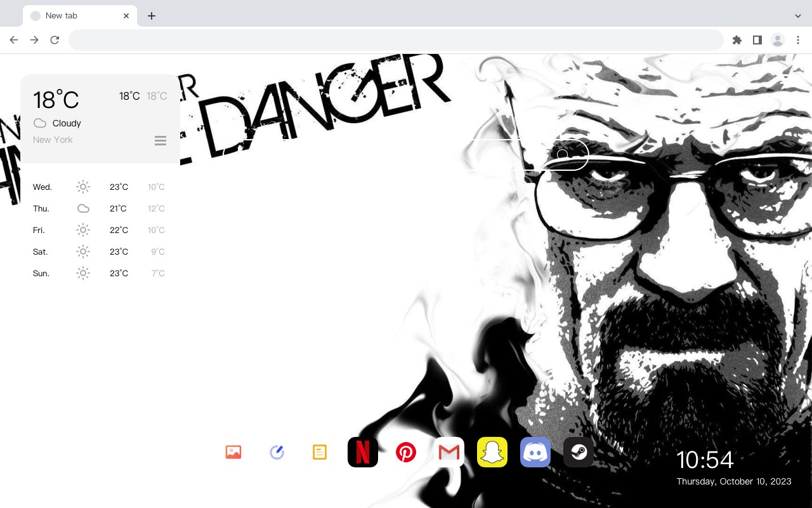Viewport: 812px width, 508px height.
Task: Open the Pinterest shortcut icon
Action: point(406,452)
